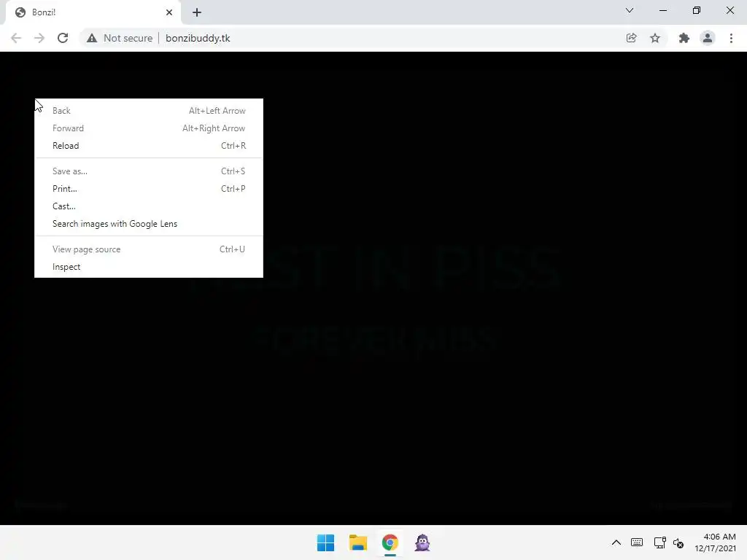Image resolution: width=747 pixels, height=560 pixels.
Task: Minimize the Chrome window
Action: pos(662,10)
